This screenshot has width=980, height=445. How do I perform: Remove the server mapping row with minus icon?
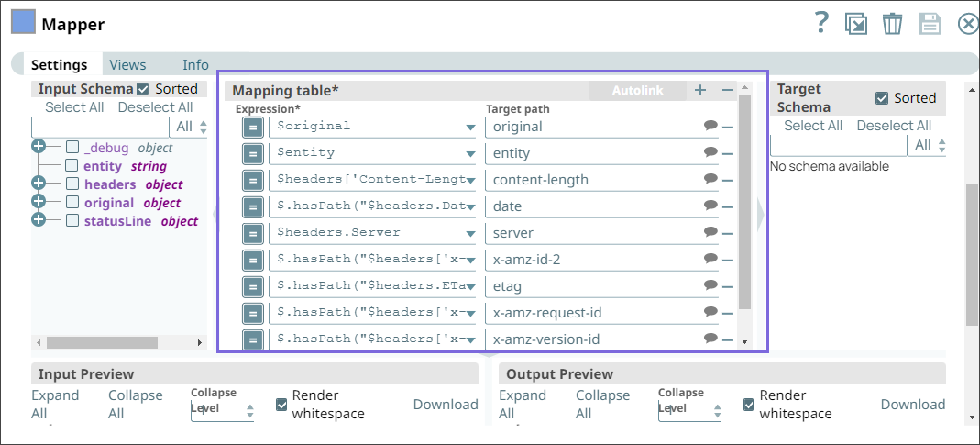tap(728, 233)
